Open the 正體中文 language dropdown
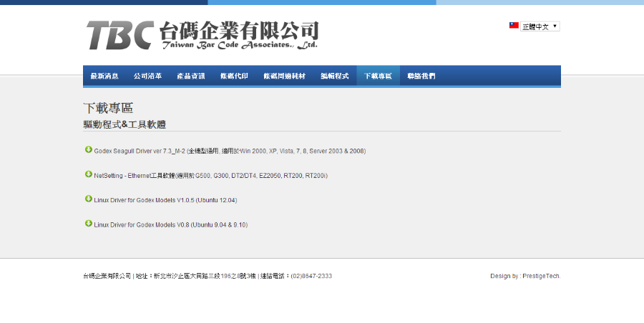644x323 pixels. [540, 26]
